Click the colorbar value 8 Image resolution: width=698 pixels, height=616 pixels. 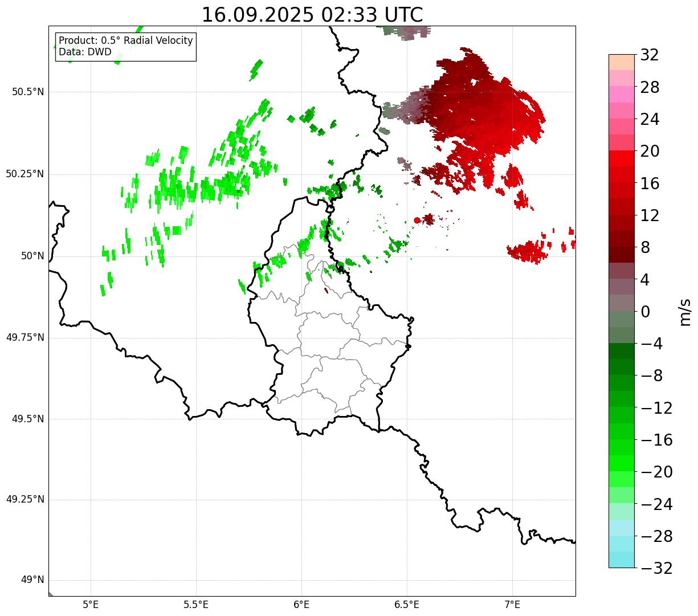tap(645, 248)
